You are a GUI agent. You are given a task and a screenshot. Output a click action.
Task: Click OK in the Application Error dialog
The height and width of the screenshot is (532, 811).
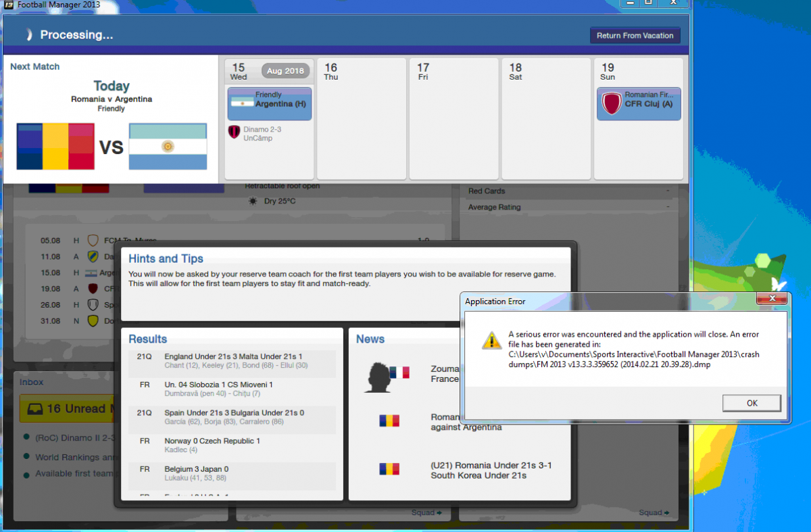[x=752, y=403]
